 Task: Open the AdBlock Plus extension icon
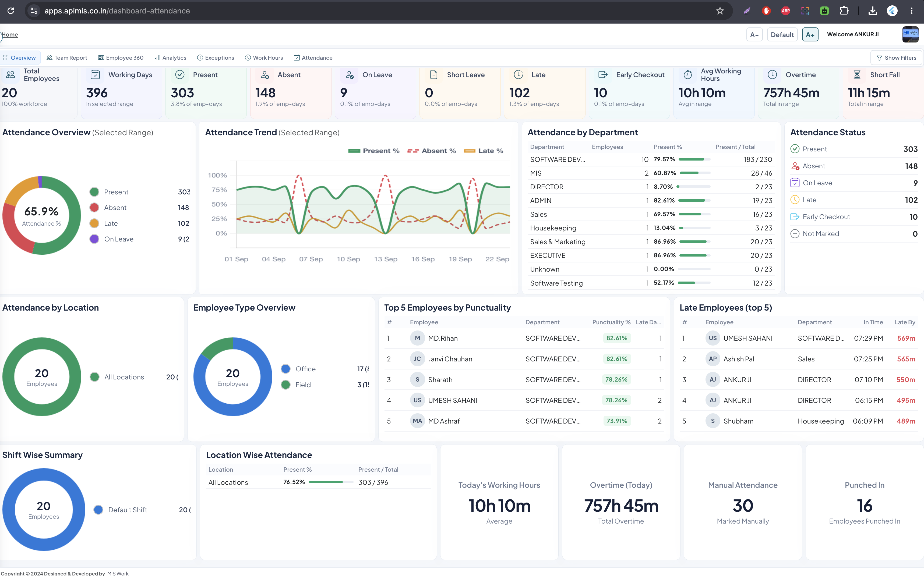coord(786,11)
